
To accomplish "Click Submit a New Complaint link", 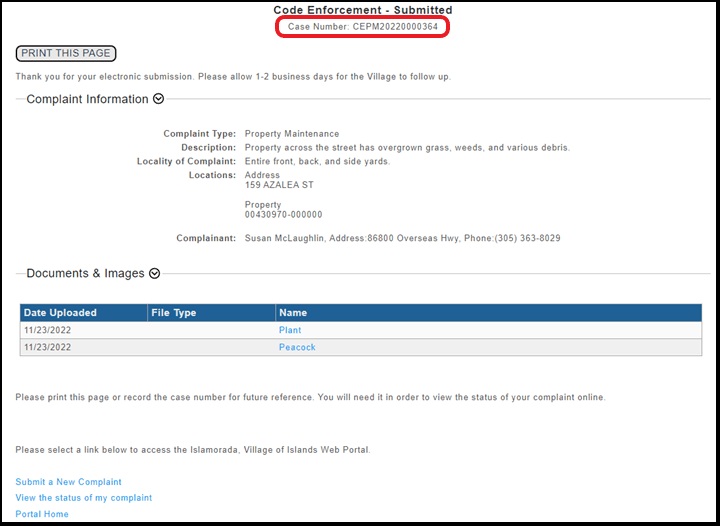I will tap(69, 482).
